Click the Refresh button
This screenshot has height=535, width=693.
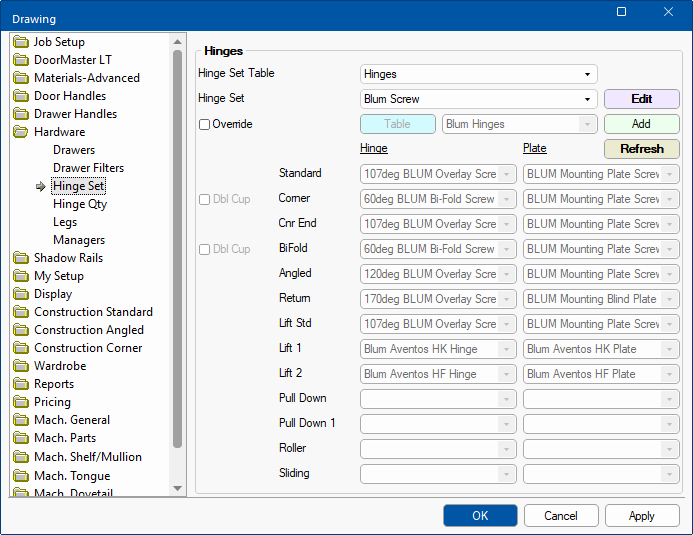(x=641, y=149)
